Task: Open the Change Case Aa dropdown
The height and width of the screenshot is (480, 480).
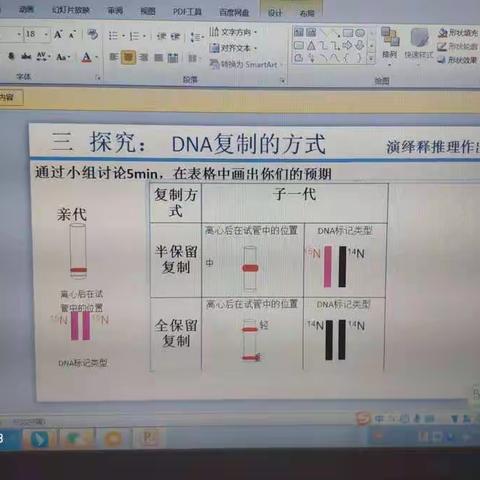Action: tap(63, 57)
